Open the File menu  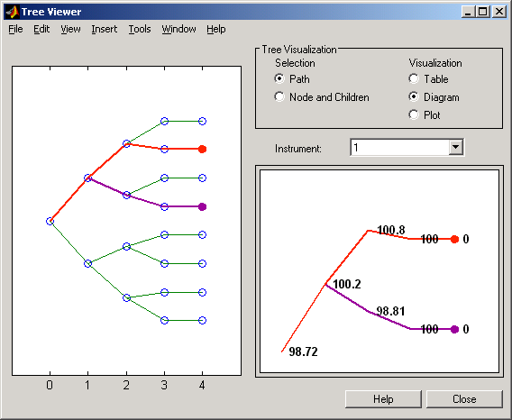15,29
